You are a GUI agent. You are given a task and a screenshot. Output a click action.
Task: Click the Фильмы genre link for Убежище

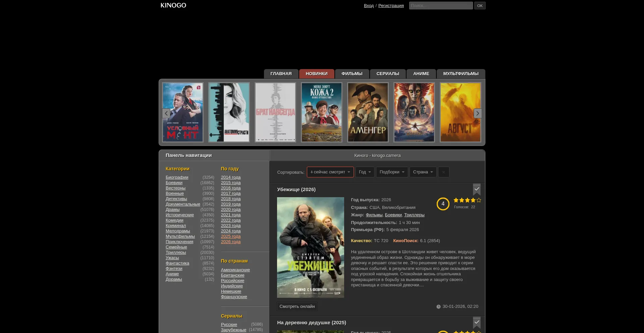pos(374,215)
